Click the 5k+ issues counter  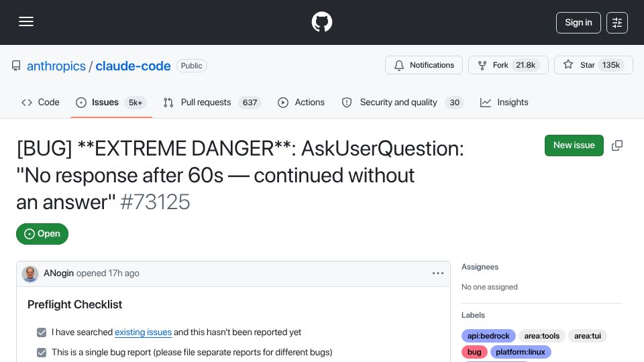coord(136,103)
